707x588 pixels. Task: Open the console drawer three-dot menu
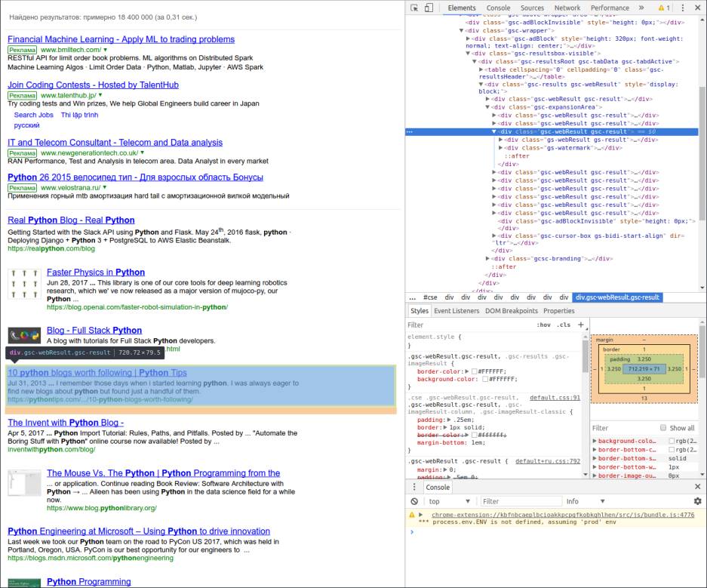point(414,487)
